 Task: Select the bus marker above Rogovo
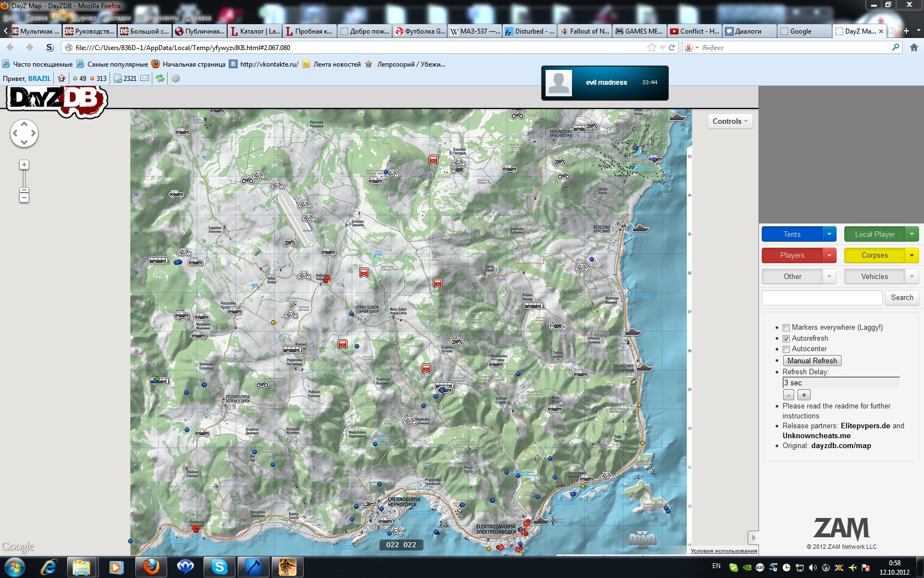[293, 349]
